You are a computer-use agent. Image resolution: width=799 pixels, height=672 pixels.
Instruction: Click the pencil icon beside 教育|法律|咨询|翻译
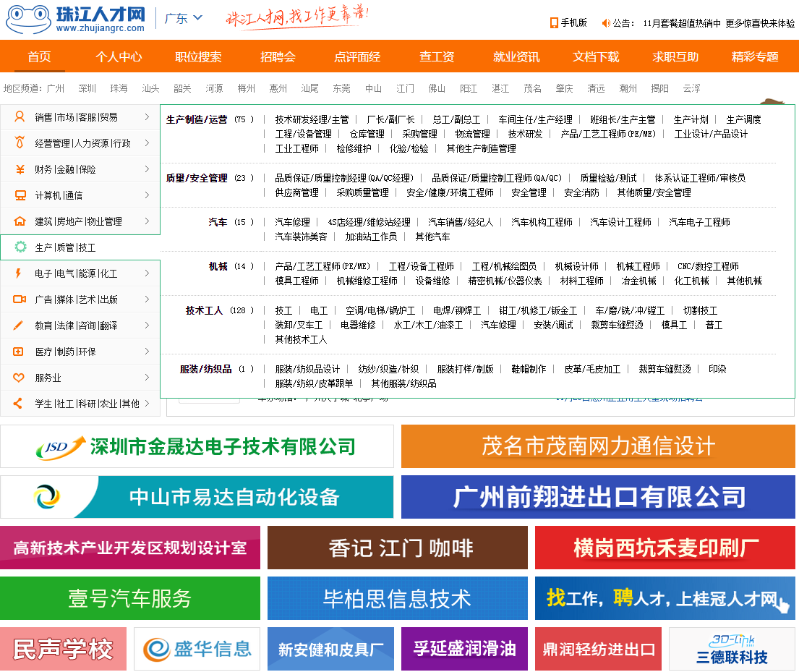pyautogui.click(x=18, y=326)
